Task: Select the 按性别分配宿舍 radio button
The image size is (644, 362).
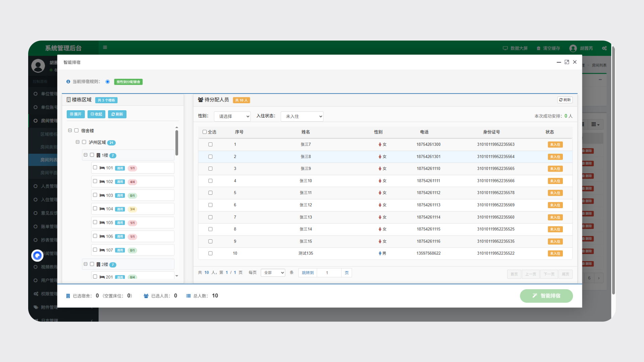Action: tap(108, 82)
